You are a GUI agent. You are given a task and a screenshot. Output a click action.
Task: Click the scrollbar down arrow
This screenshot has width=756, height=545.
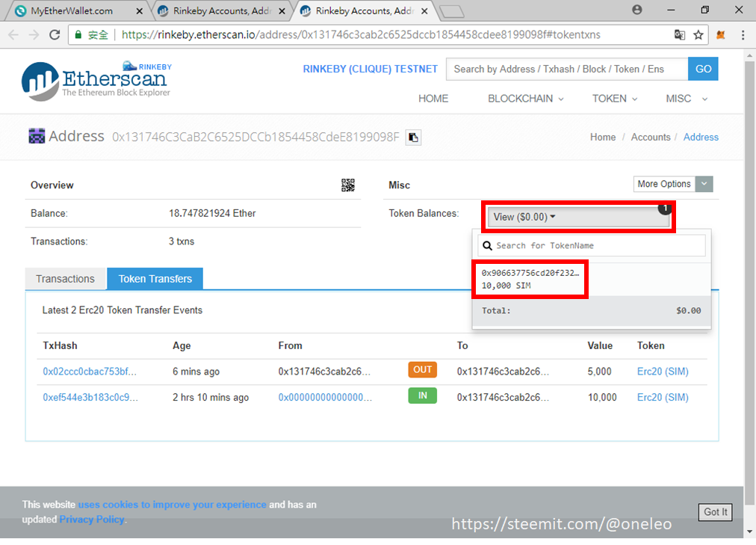click(x=749, y=532)
